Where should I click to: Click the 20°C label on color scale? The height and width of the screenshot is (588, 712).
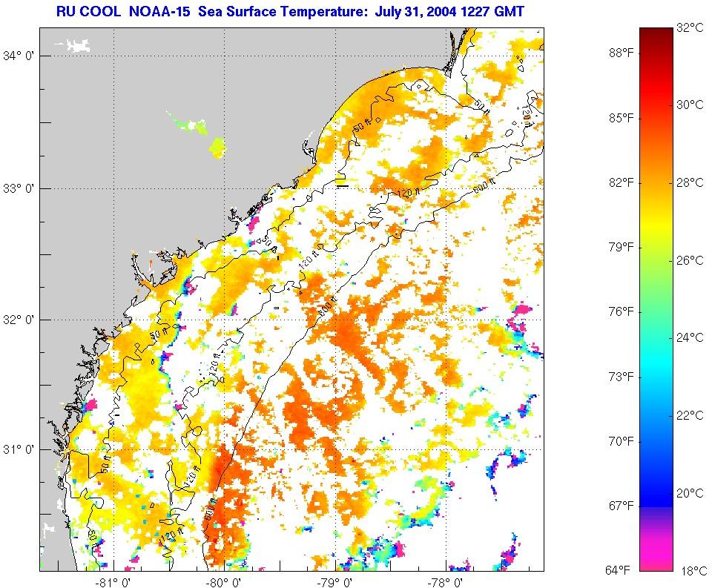690,492
